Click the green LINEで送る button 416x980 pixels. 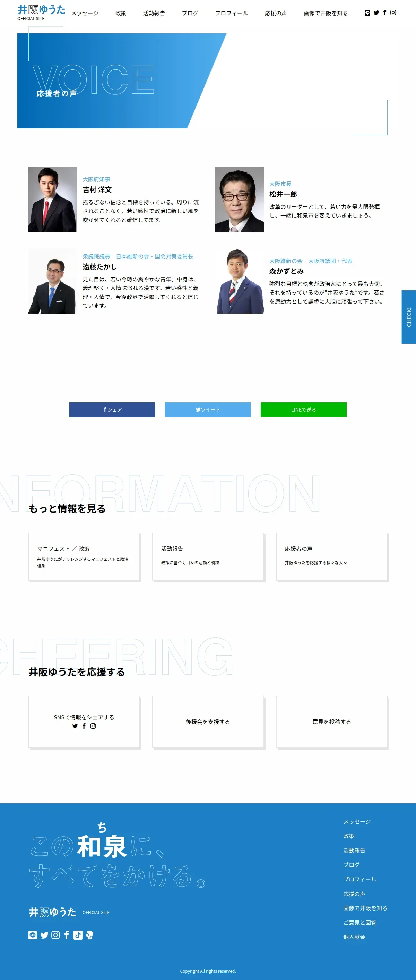click(x=304, y=409)
